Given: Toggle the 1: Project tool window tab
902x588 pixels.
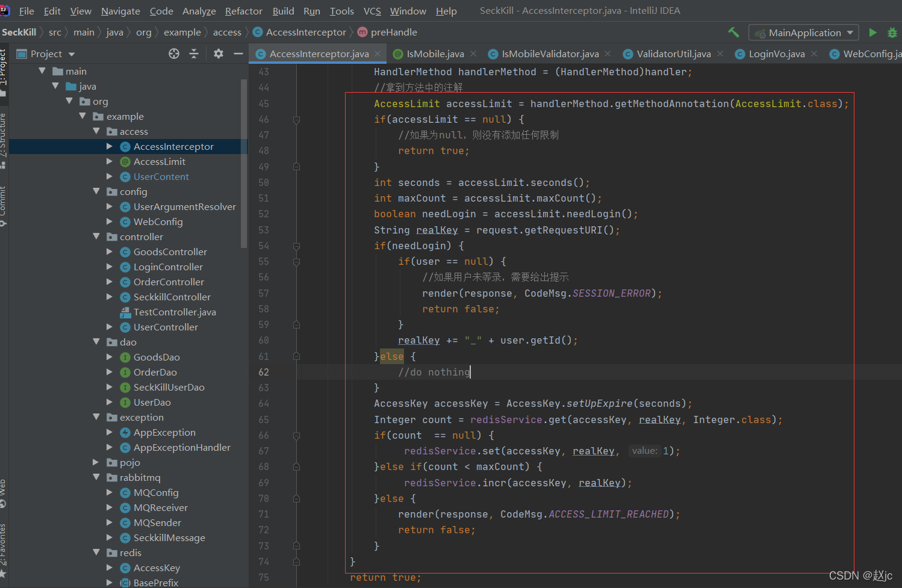Looking at the screenshot, I should (x=4, y=72).
